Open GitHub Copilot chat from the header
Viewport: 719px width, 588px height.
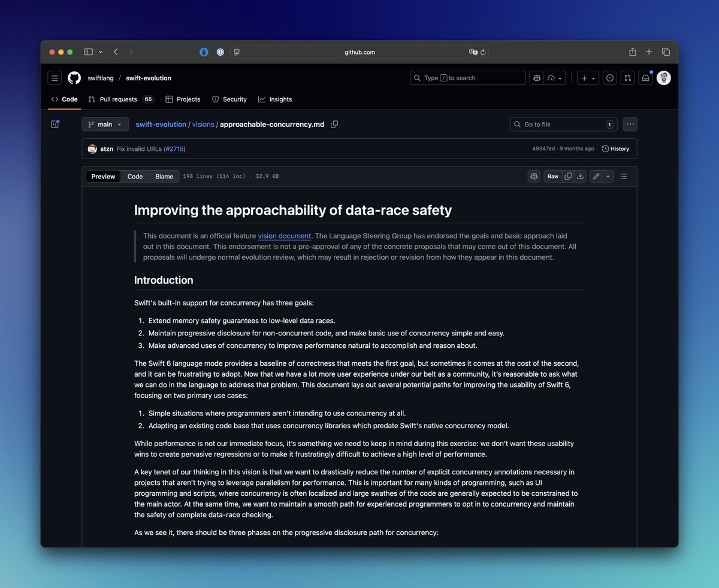point(537,78)
